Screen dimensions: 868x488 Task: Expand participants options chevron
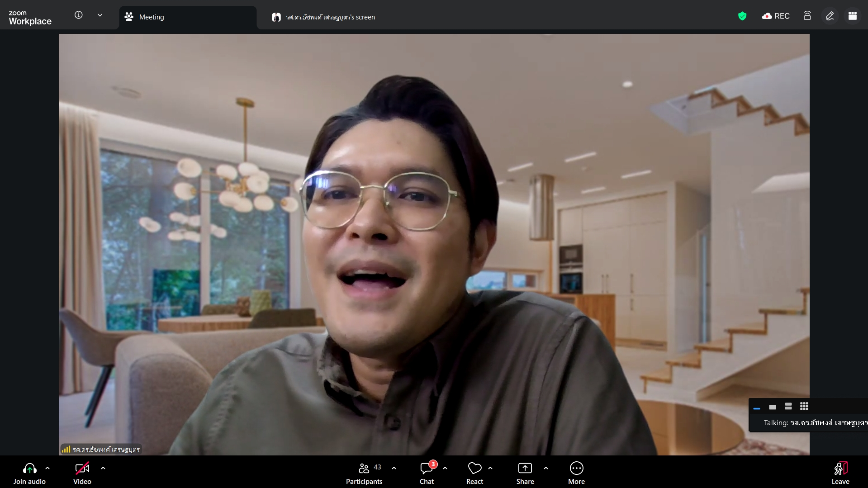click(x=394, y=469)
